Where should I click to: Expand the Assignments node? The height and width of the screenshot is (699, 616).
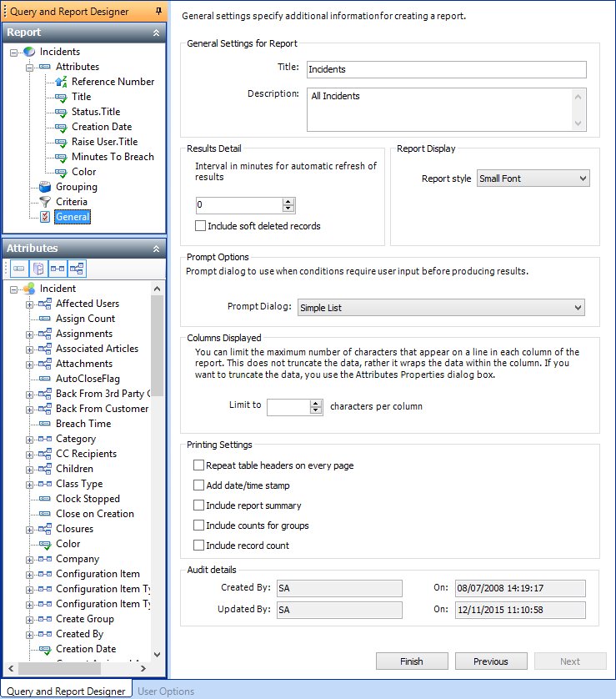[x=29, y=334]
